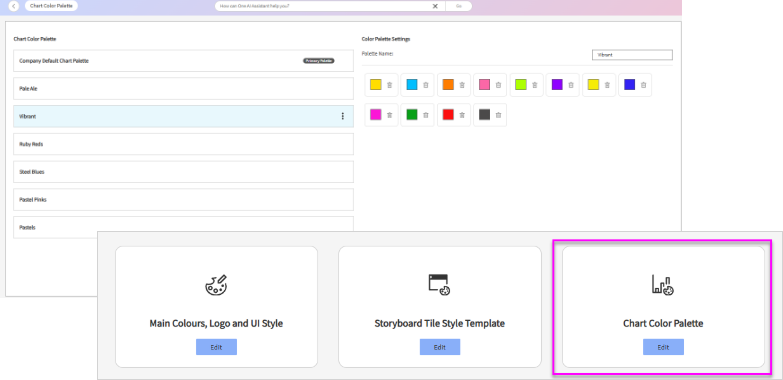This screenshot has width=783, height=380.
Task: Choose the Steel Blues palette
Action: coord(183,172)
